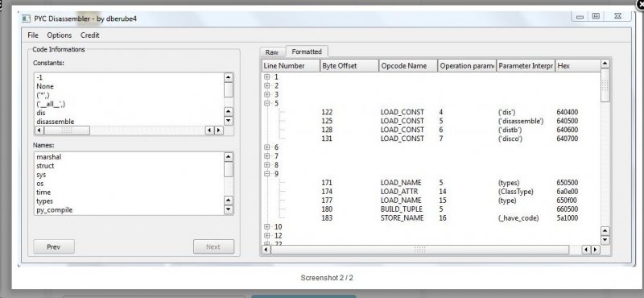This screenshot has height=298, width=644.
Task: Expand line number 7 node
Action: pyautogui.click(x=267, y=155)
